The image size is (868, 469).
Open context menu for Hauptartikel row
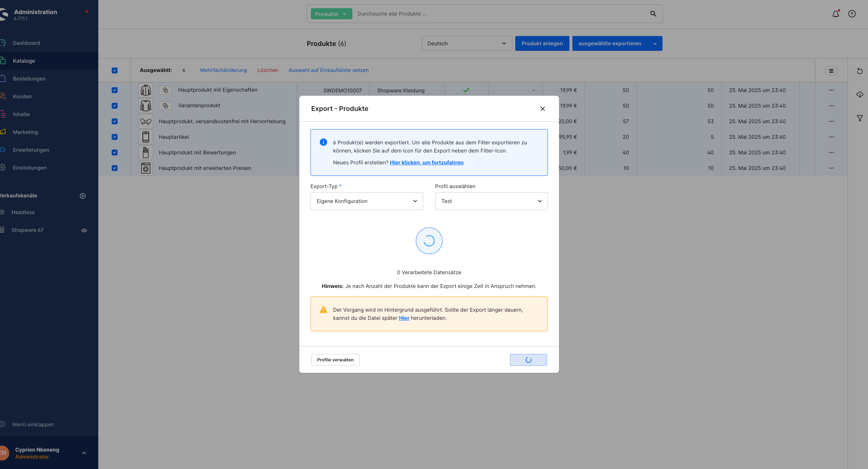point(831,137)
